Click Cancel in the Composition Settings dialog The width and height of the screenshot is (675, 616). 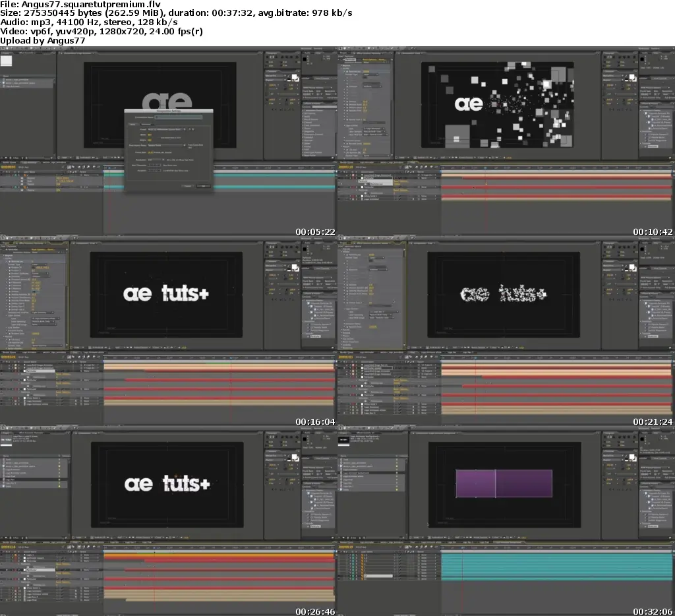click(x=188, y=186)
